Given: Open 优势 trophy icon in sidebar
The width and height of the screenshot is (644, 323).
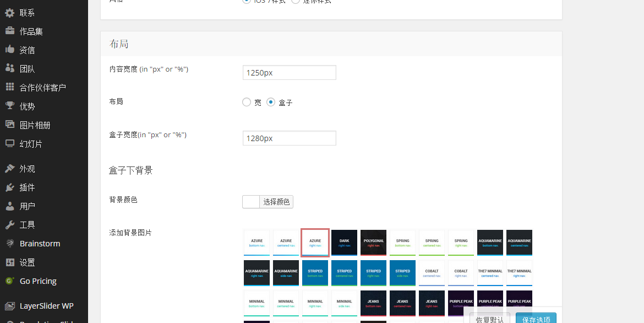Looking at the screenshot, I should click(9, 106).
